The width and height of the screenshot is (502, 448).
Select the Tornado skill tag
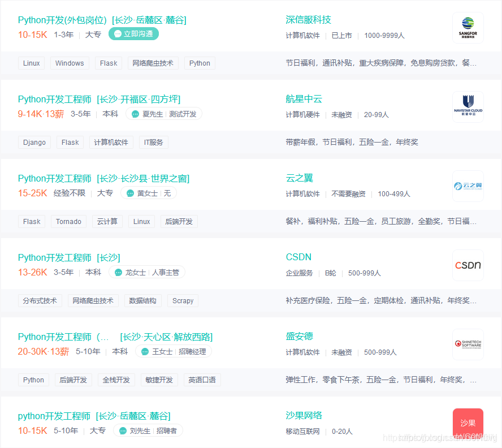68,222
